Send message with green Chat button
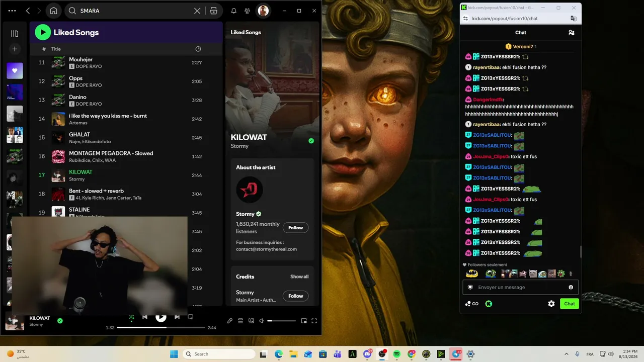Screen dimensions: 644x362 click(x=570, y=304)
